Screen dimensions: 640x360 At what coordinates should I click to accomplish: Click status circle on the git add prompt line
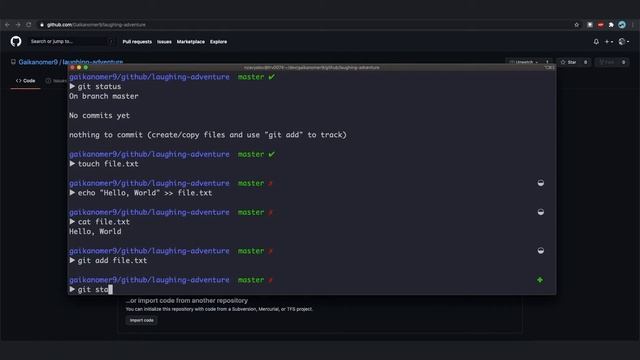[x=540, y=251]
